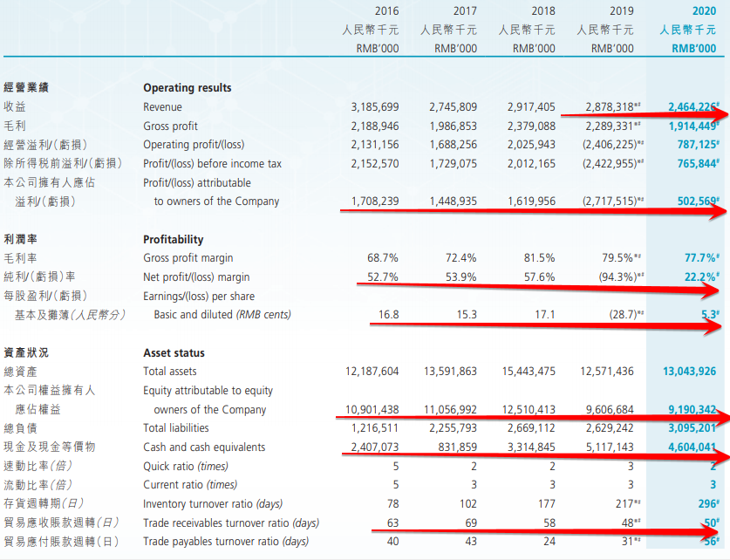
Task: Select the 2019 operating loss value (2,406,225)
Action: [607, 144]
